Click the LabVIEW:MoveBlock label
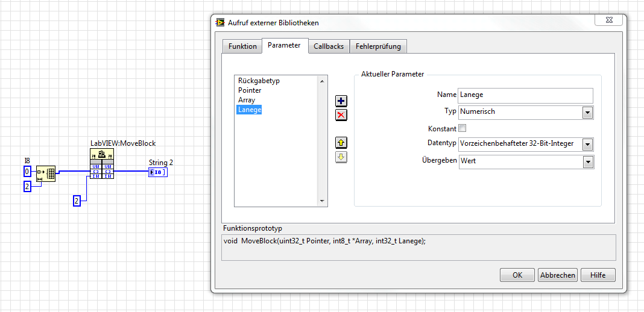 click(x=123, y=143)
